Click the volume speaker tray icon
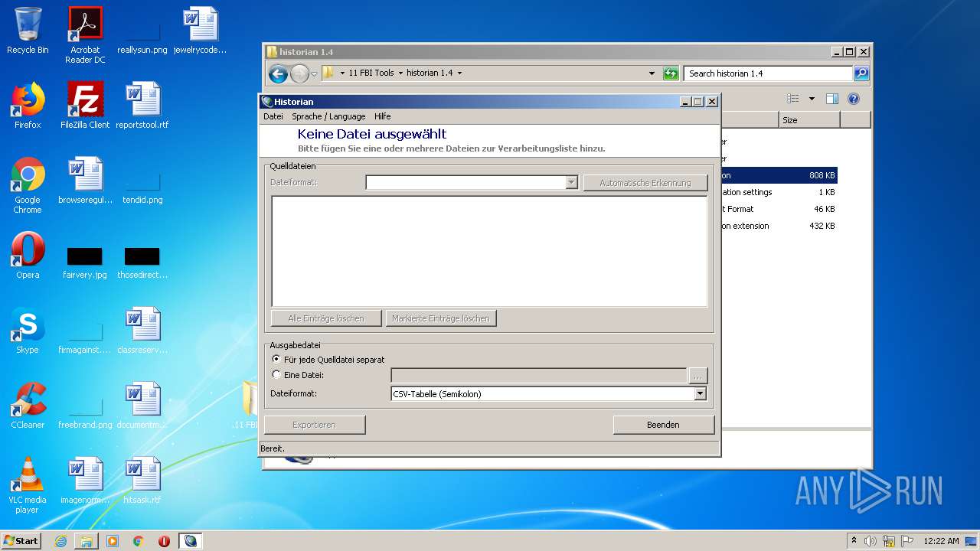The width and height of the screenshot is (980, 551). tap(871, 541)
